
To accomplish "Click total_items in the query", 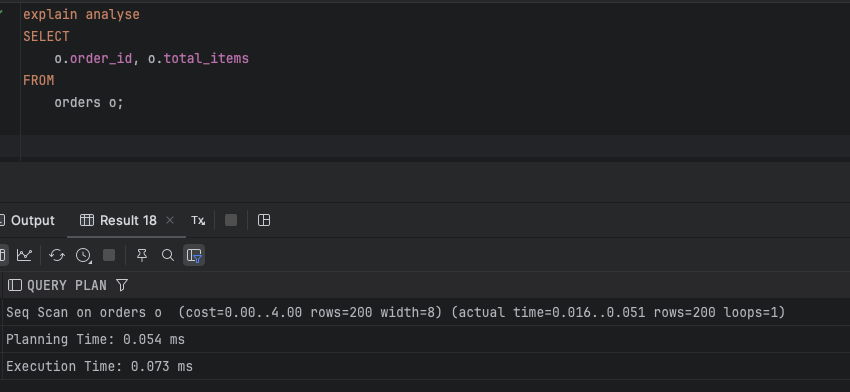I will [206, 59].
